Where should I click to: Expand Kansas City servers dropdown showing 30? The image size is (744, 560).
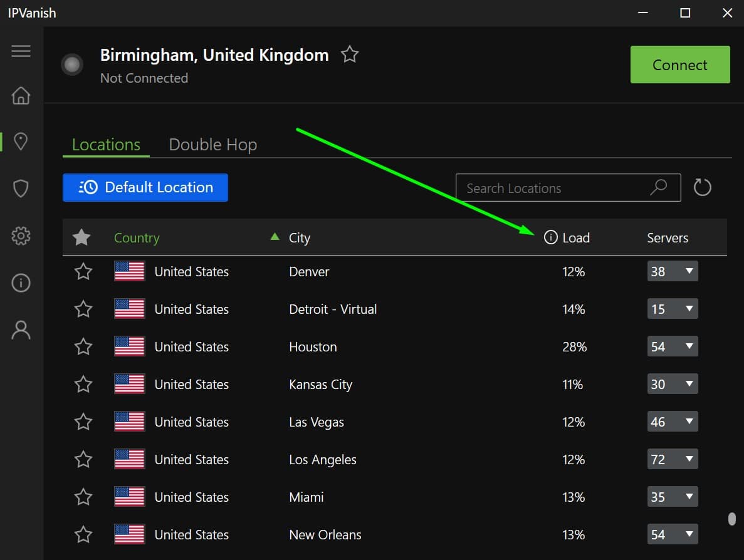click(673, 383)
